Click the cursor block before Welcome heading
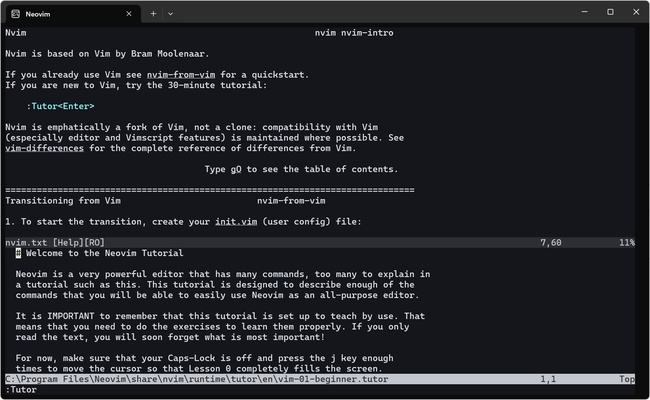The image size is (650, 400). (18, 253)
